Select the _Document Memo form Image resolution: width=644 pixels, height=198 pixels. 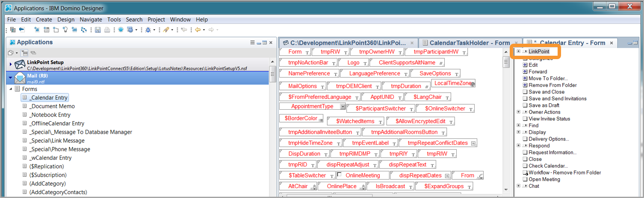(52, 106)
